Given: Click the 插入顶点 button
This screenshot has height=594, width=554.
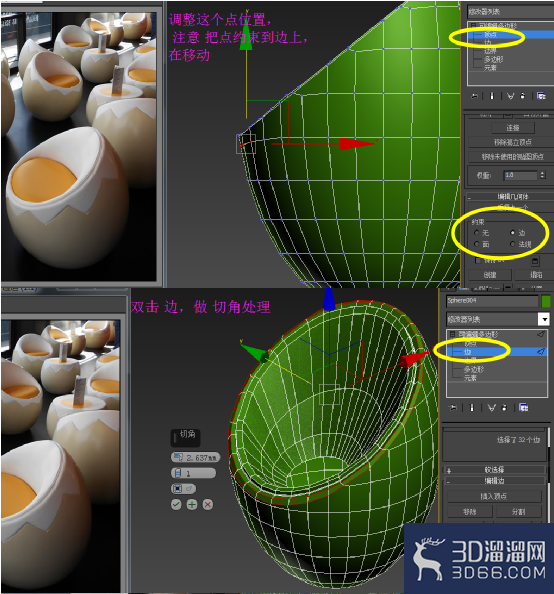Looking at the screenshot, I should (x=494, y=496).
